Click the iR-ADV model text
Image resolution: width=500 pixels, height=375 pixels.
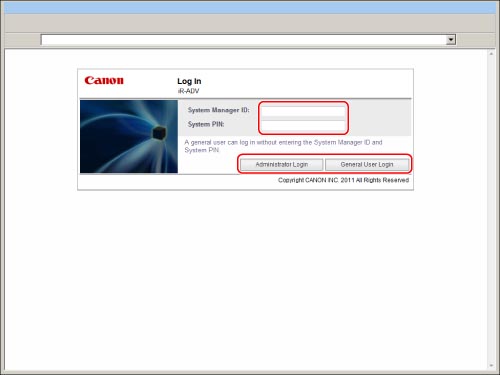click(x=188, y=91)
